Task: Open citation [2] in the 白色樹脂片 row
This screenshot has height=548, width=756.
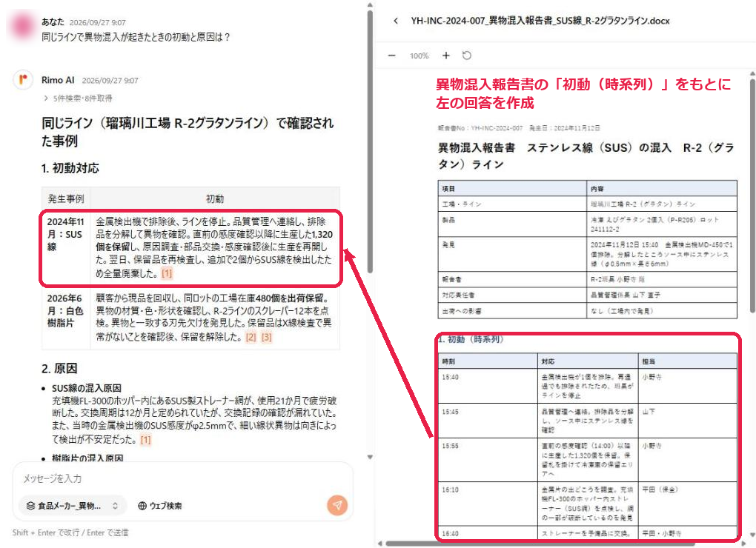Action: click(x=251, y=337)
